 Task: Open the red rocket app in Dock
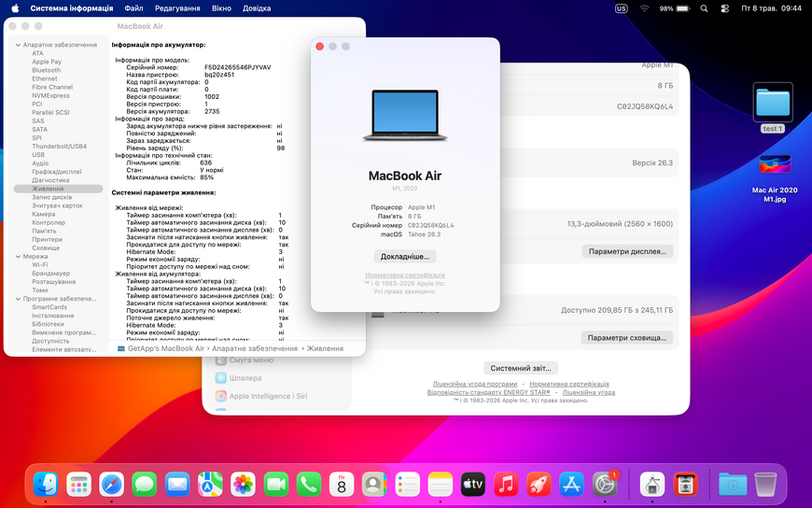click(x=539, y=485)
